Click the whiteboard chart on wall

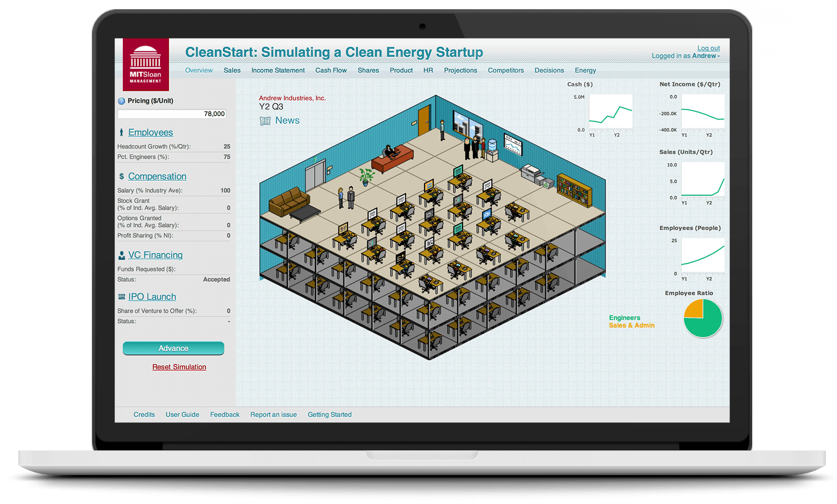512,145
